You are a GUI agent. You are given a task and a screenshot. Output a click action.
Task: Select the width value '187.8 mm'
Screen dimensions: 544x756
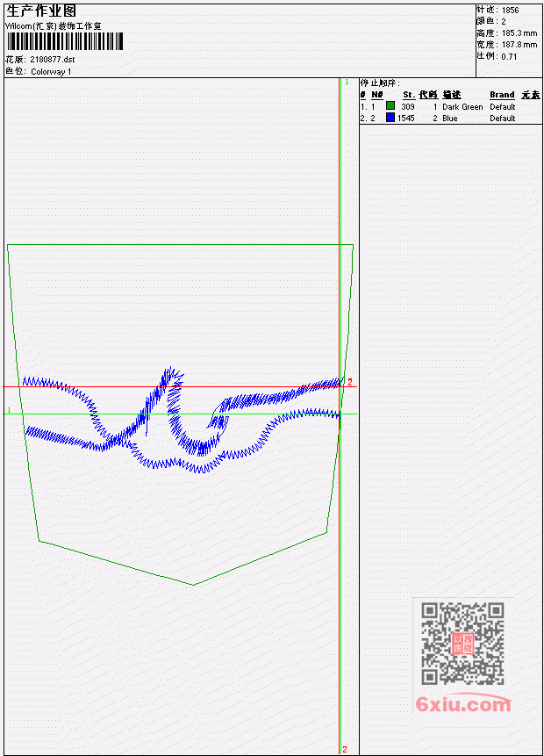(x=519, y=45)
